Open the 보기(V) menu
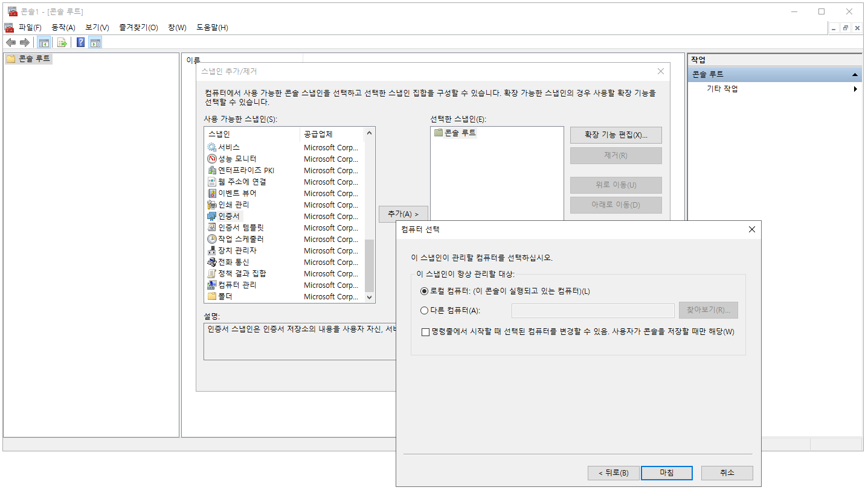This screenshot has width=868, height=490. coord(97,28)
